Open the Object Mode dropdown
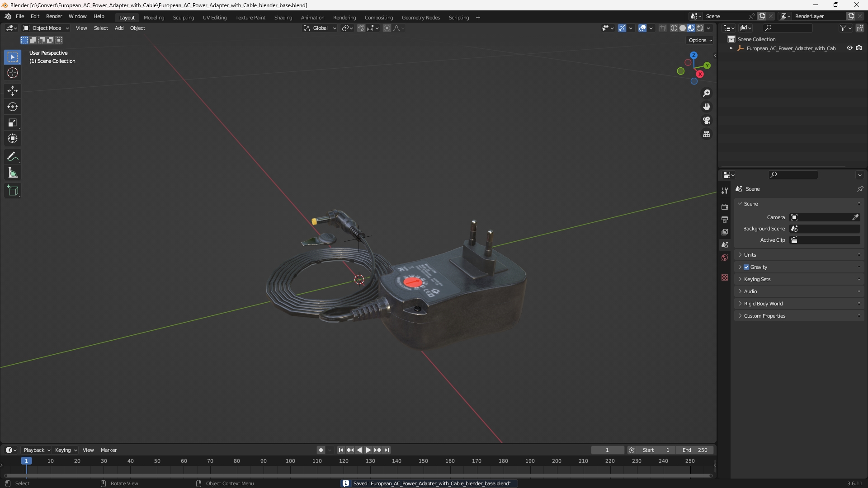Viewport: 868px width, 488px height. point(46,28)
